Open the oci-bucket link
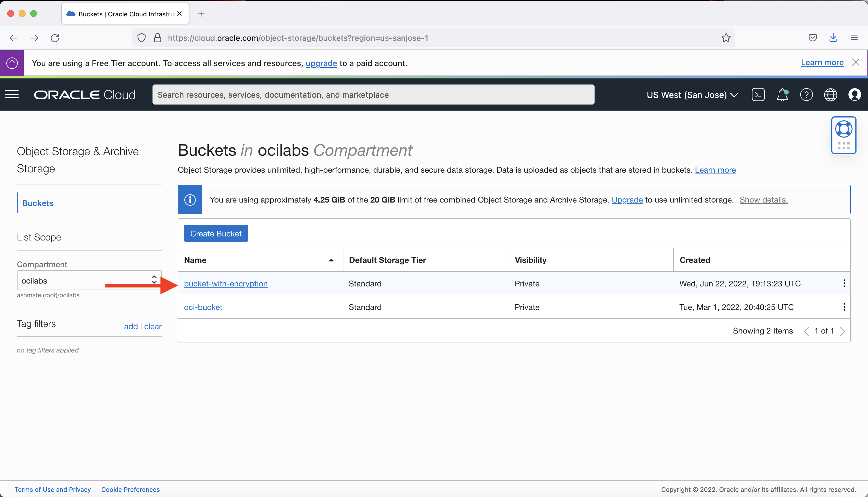Image resolution: width=868 pixels, height=497 pixels. 203,307
